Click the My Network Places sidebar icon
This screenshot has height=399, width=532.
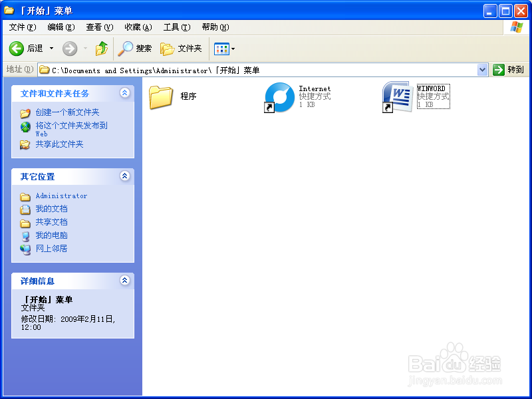tap(25, 250)
